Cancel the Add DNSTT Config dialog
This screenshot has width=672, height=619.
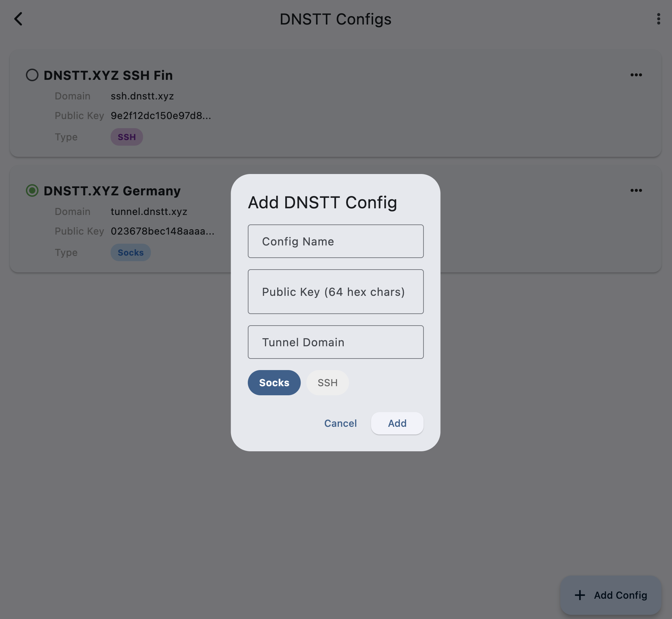(x=341, y=423)
